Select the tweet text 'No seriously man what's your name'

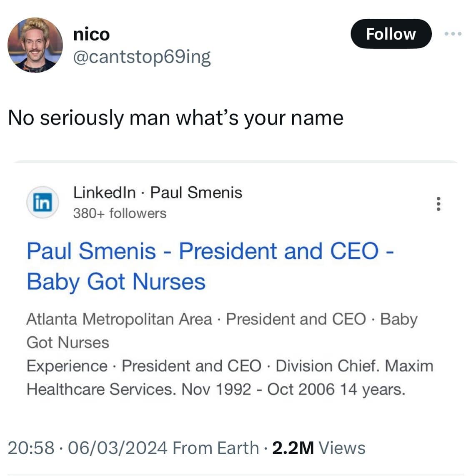[x=175, y=118]
